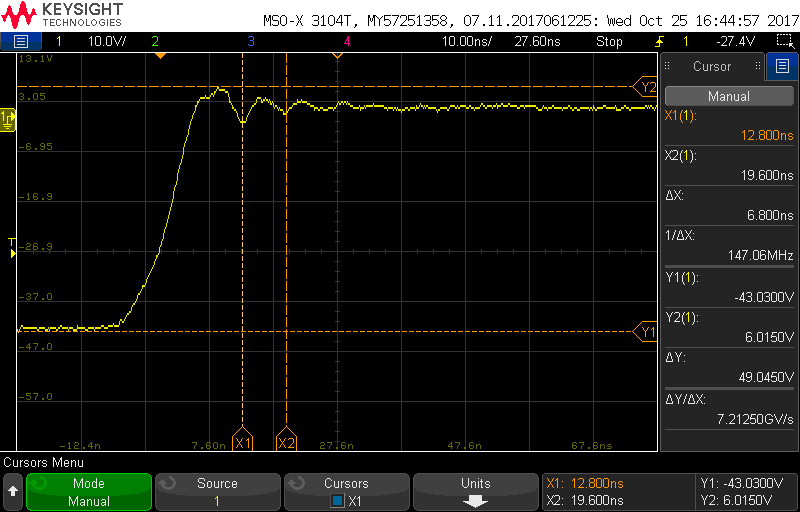Screen dimensions: 800x512
Task: Click the Stop run status
Action: 609,41
